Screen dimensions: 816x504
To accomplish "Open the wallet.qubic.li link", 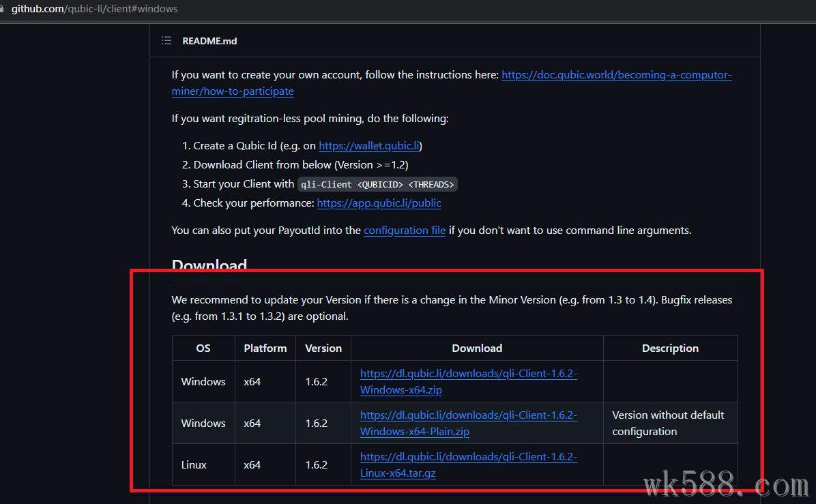I will click(x=369, y=146).
